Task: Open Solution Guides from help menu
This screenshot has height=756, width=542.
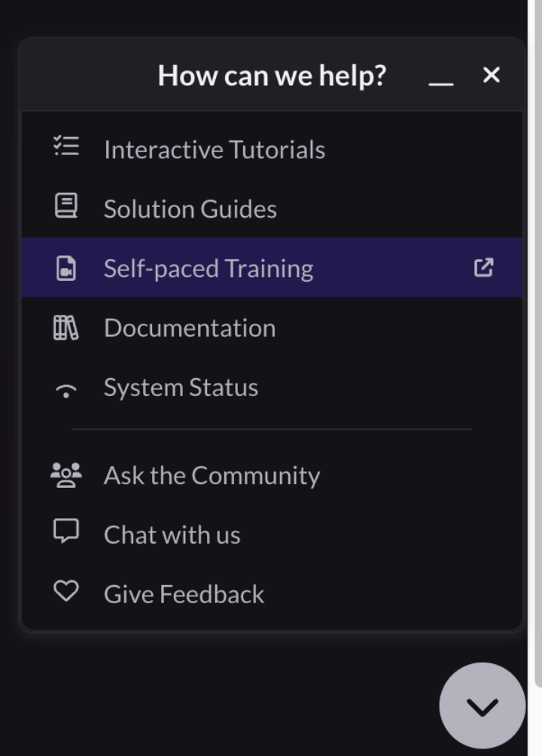Action: pyautogui.click(x=190, y=209)
